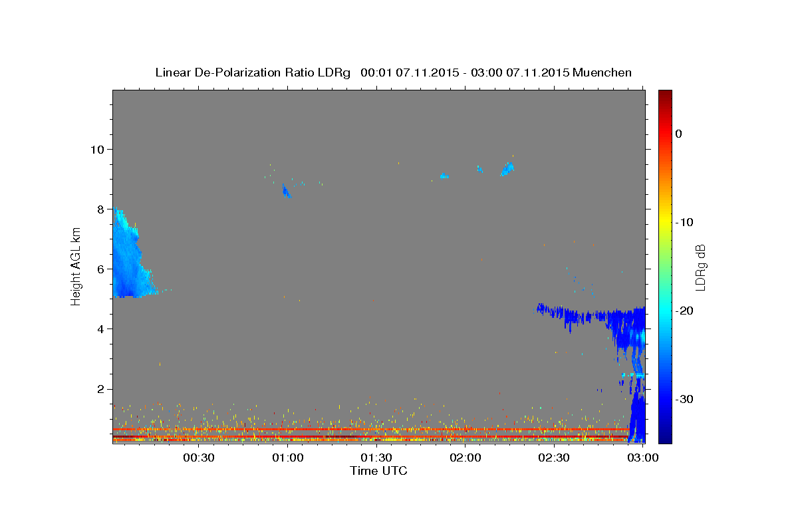
Task: Click the height tick label 8
Action: pos(102,209)
